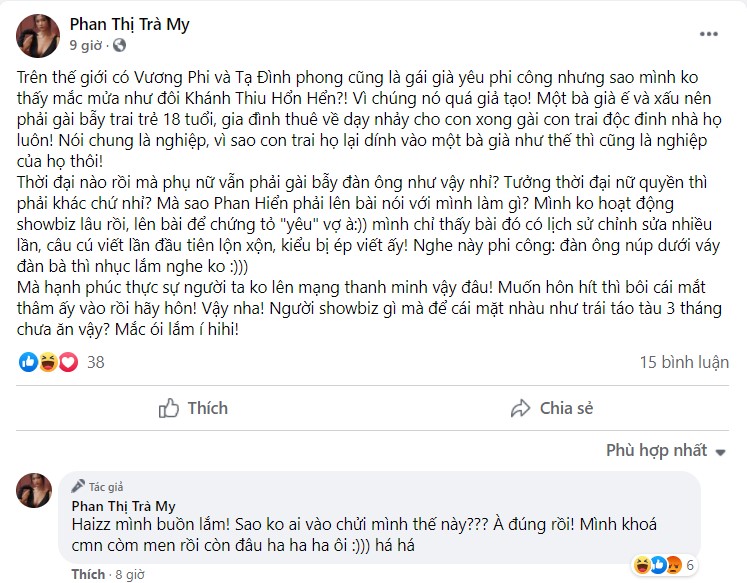The height and width of the screenshot is (583, 747).
Task: View who reacted via the 38 count
Action: click(96, 362)
